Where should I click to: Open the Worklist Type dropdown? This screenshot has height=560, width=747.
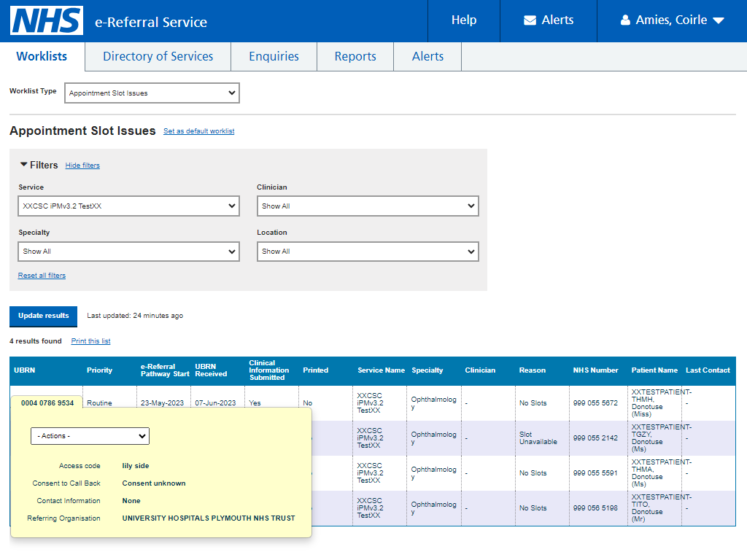tap(152, 93)
